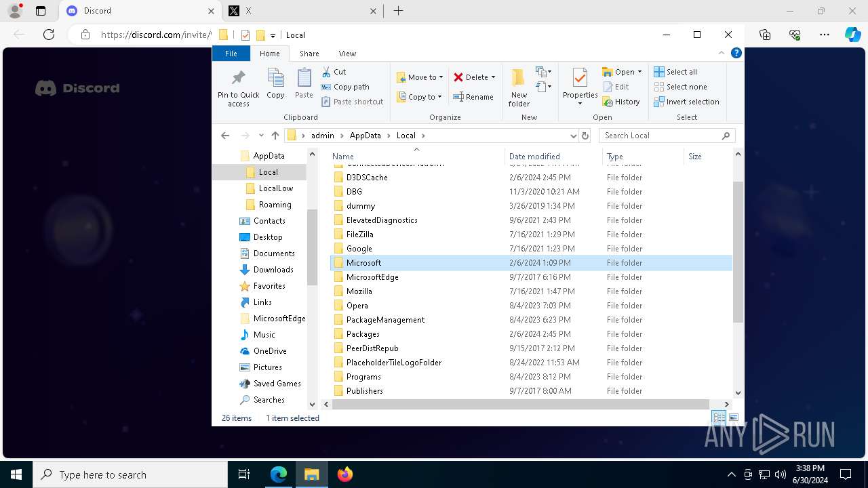Open Quick Access Toolbar customize dropdown
The height and width of the screenshot is (488, 868).
coord(273,35)
